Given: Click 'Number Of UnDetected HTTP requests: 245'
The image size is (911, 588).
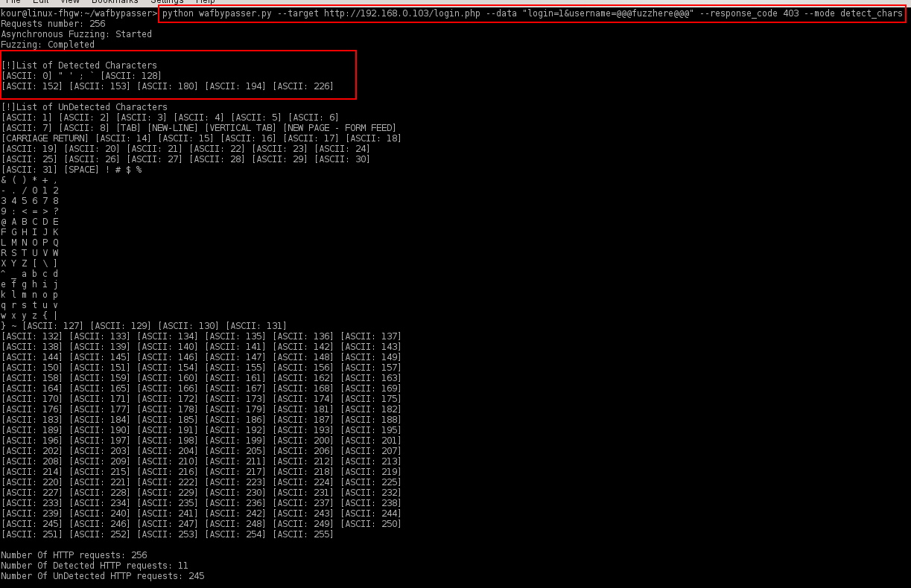Looking at the screenshot, I should coord(103,576).
